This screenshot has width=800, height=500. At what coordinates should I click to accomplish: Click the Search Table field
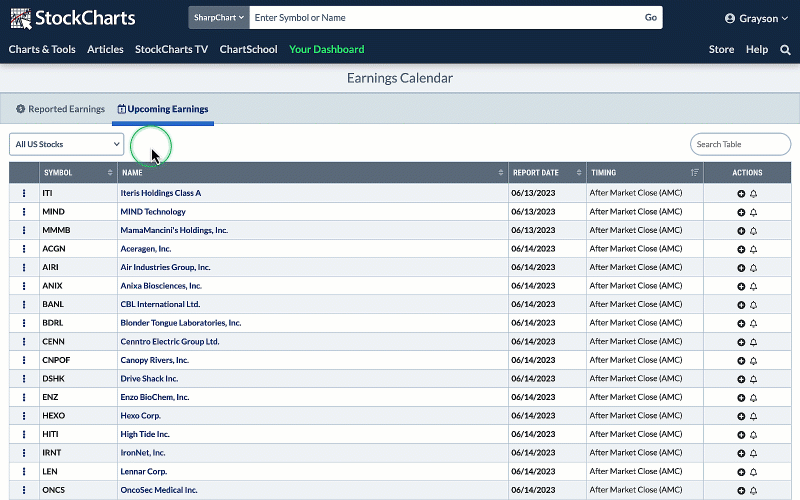pos(740,144)
